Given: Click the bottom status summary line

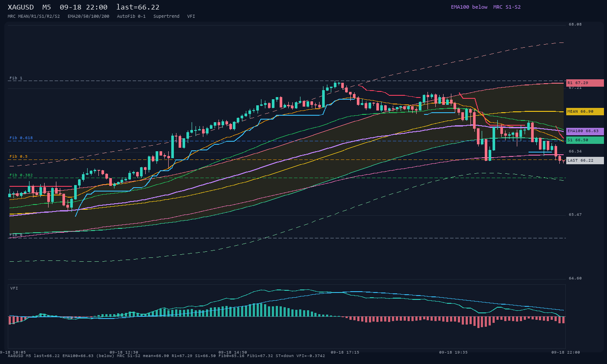Looking at the screenshot, I should click(x=166, y=356).
